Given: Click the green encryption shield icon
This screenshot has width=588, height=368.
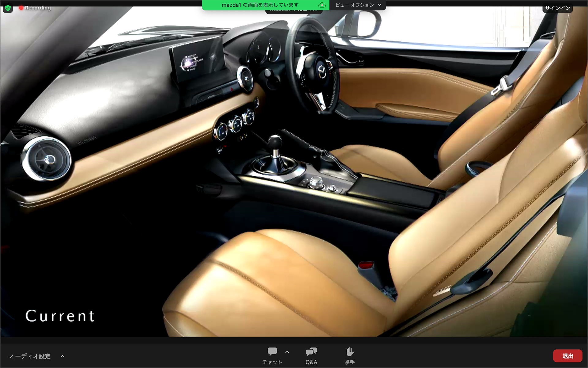Looking at the screenshot, I should coord(8,8).
